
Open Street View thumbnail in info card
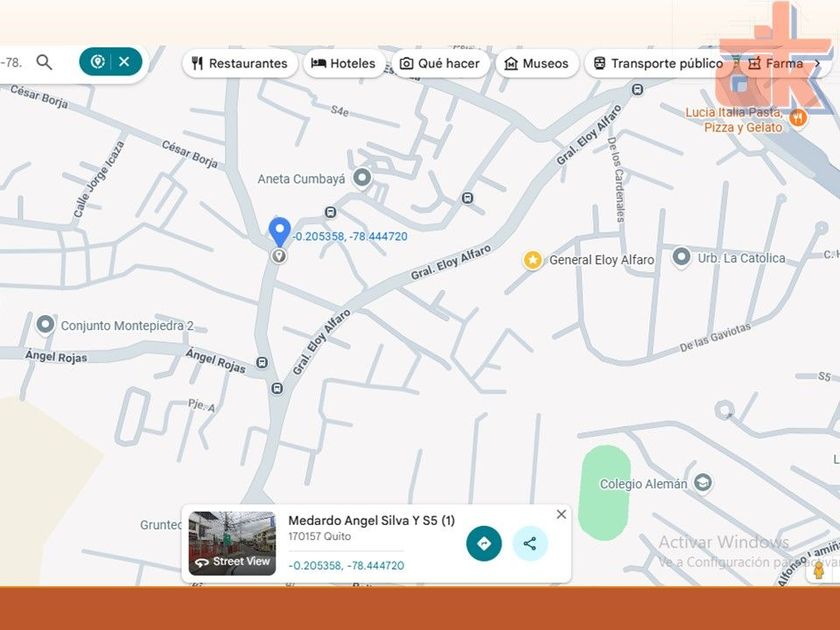[x=232, y=543]
